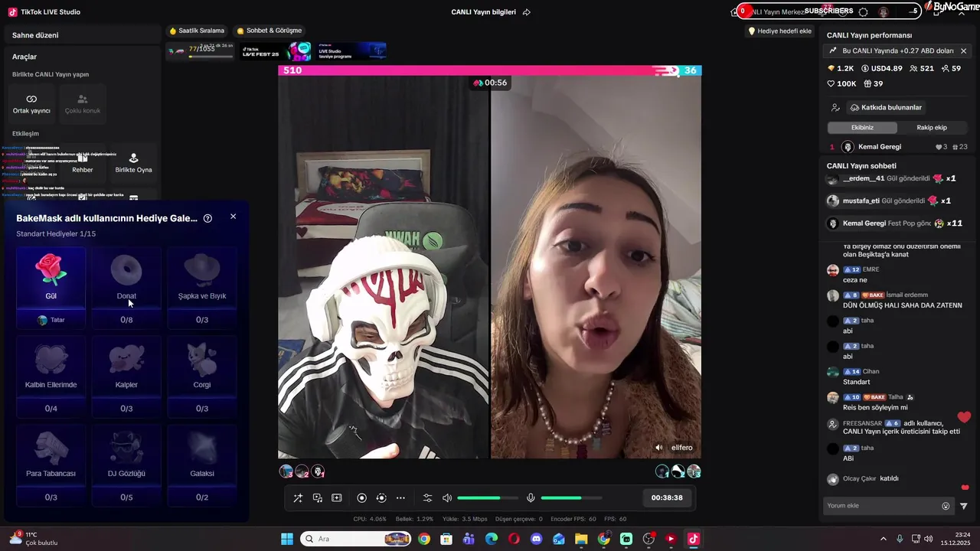Mute the desktop speaker audio

tap(447, 498)
